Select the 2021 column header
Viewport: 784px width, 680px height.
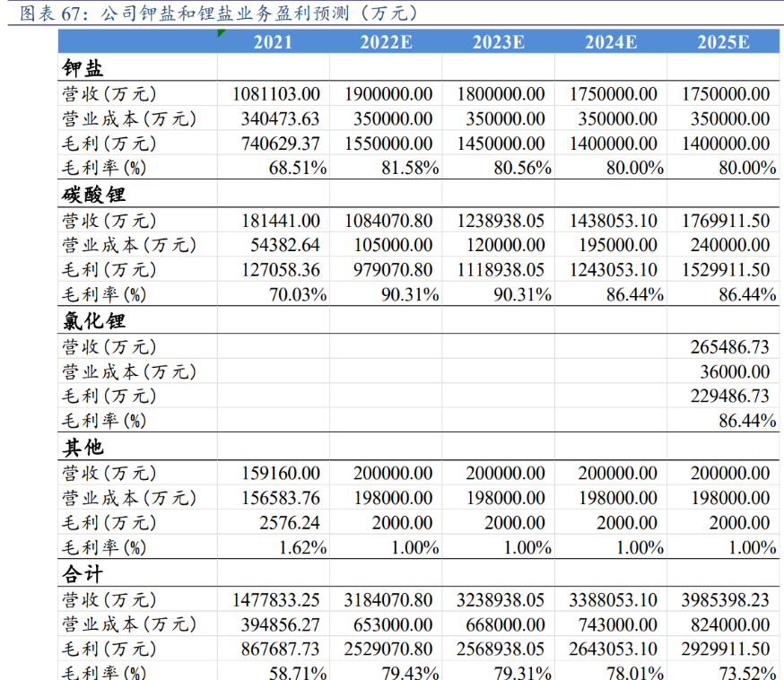click(x=273, y=42)
